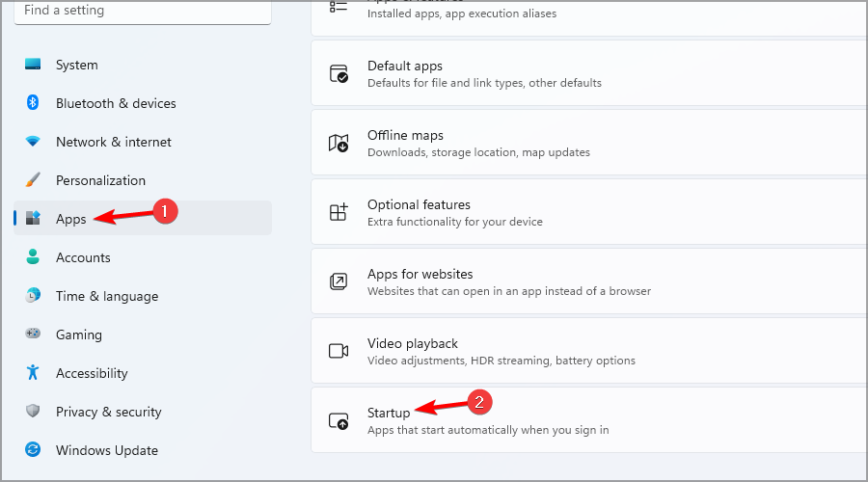
Task: Focus the Find a setting search box
Action: [143, 11]
